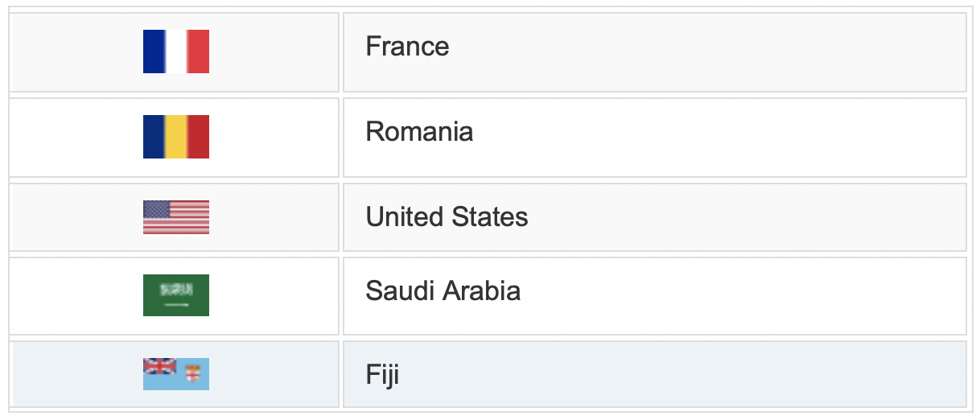
Task: Select the France country name
Action: [x=407, y=47]
